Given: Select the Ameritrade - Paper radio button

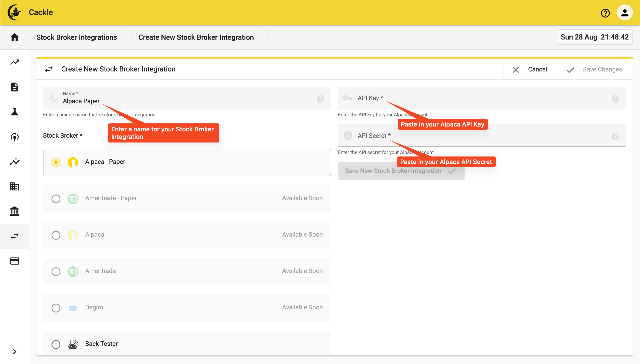Looking at the screenshot, I should point(56,199).
